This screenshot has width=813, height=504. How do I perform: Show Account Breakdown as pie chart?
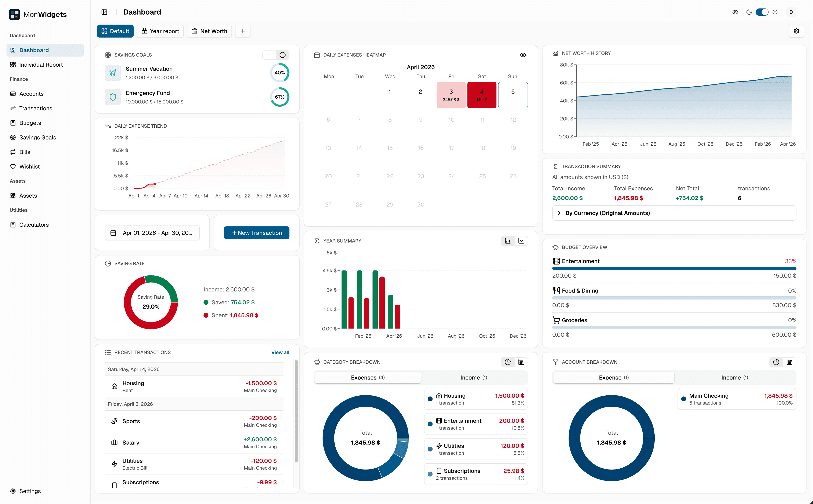pos(776,362)
